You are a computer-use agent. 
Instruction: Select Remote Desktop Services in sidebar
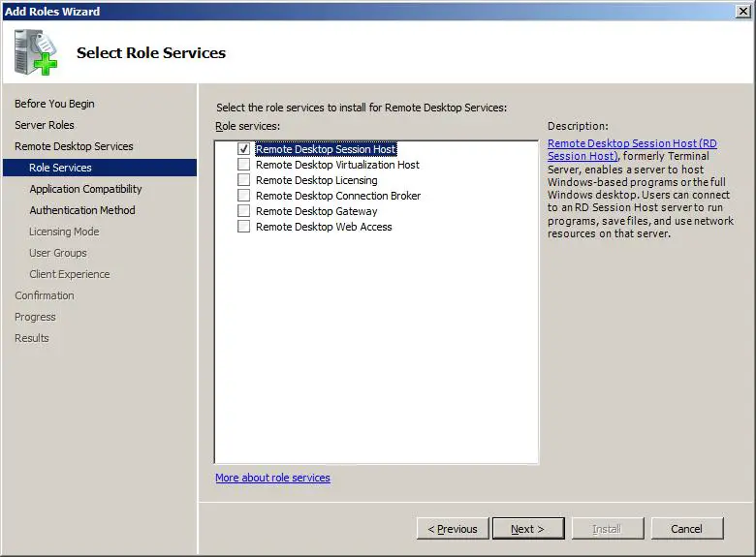tap(74, 146)
